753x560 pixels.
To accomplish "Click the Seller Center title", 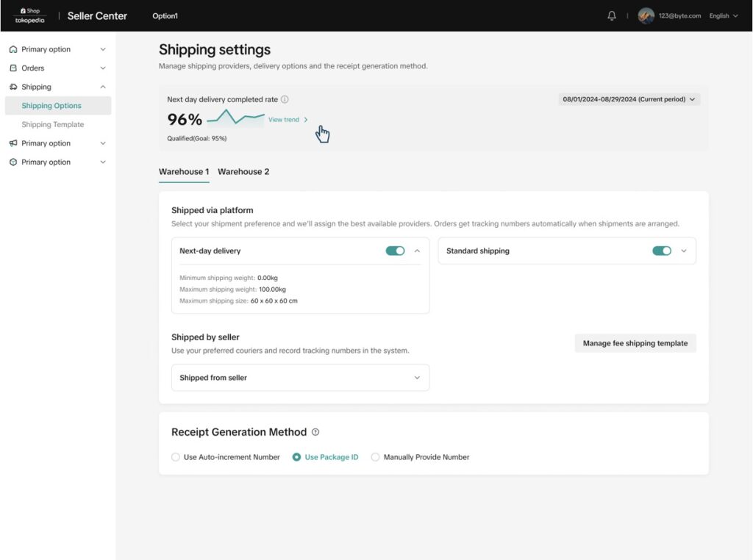I will (97, 16).
